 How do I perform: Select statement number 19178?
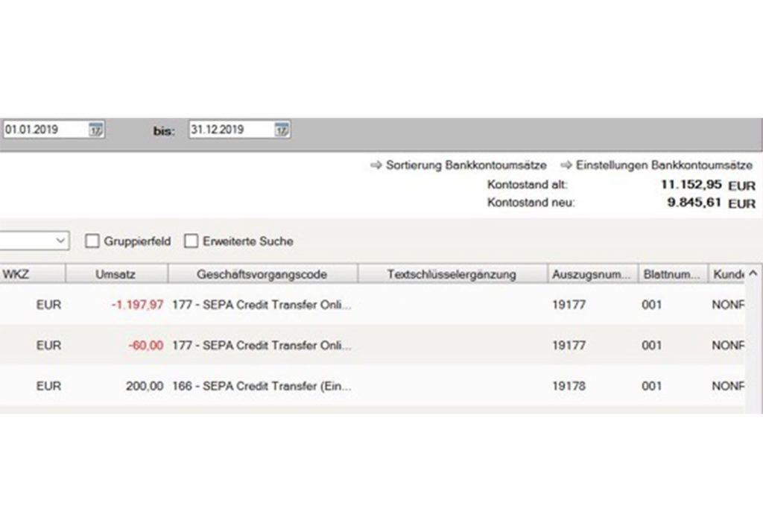point(569,387)
